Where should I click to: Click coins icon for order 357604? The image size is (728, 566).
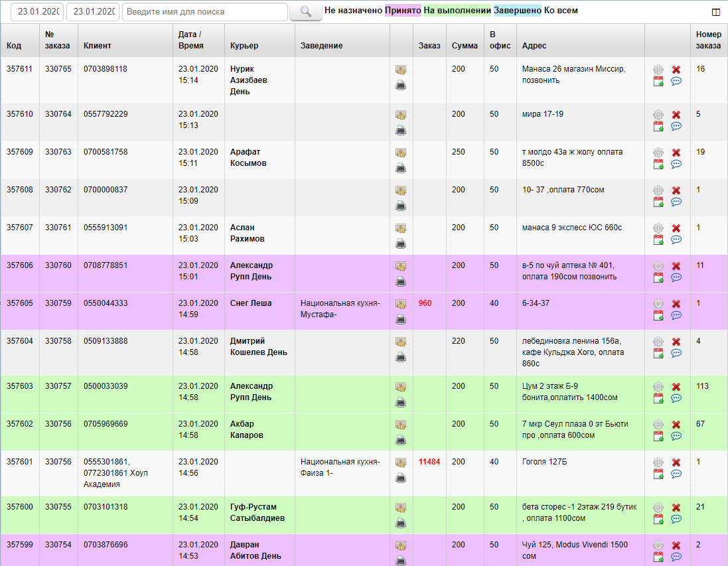point(401,342)
